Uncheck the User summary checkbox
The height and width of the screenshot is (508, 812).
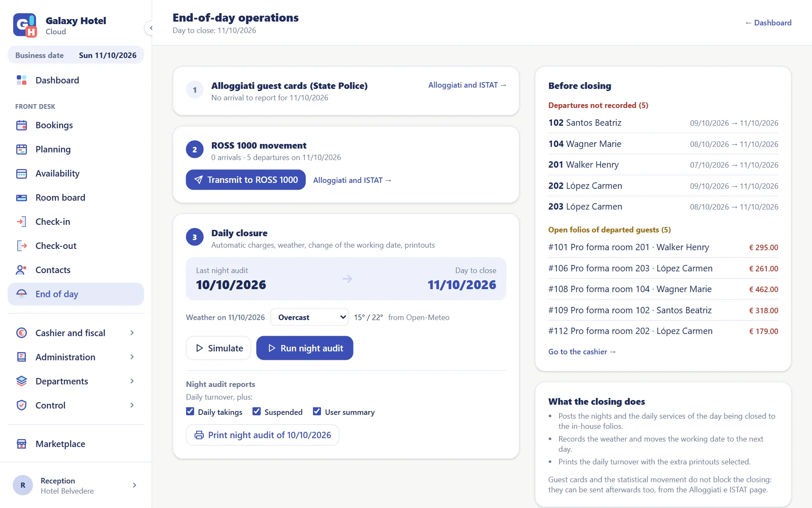coord(317,411)
